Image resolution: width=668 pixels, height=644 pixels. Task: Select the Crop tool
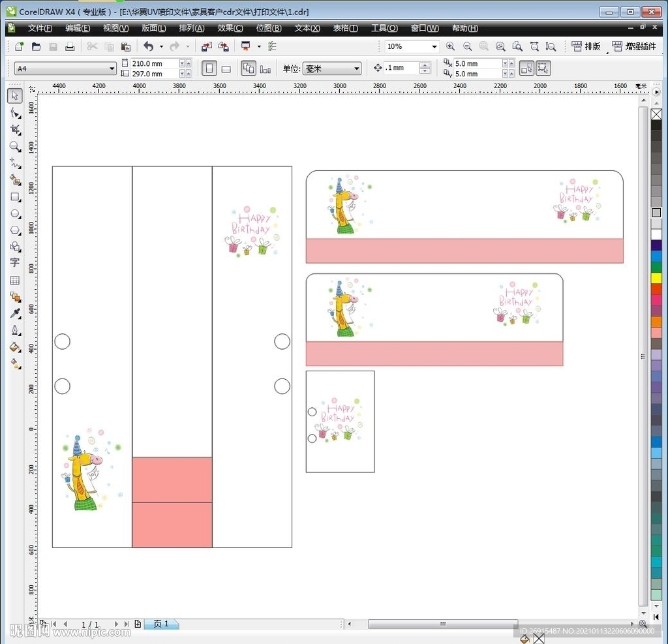click(x=15, y=130)
